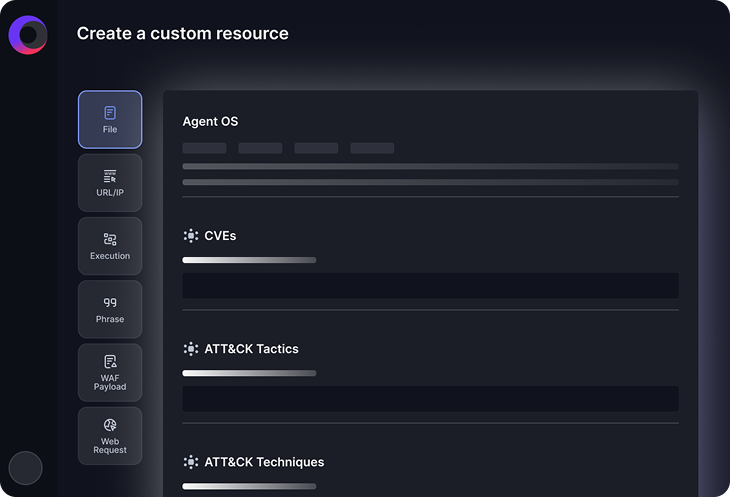Click the sparkle icon beside ATT&CK Tactics
Screen dimensions: 730x497
click(190, 349)
